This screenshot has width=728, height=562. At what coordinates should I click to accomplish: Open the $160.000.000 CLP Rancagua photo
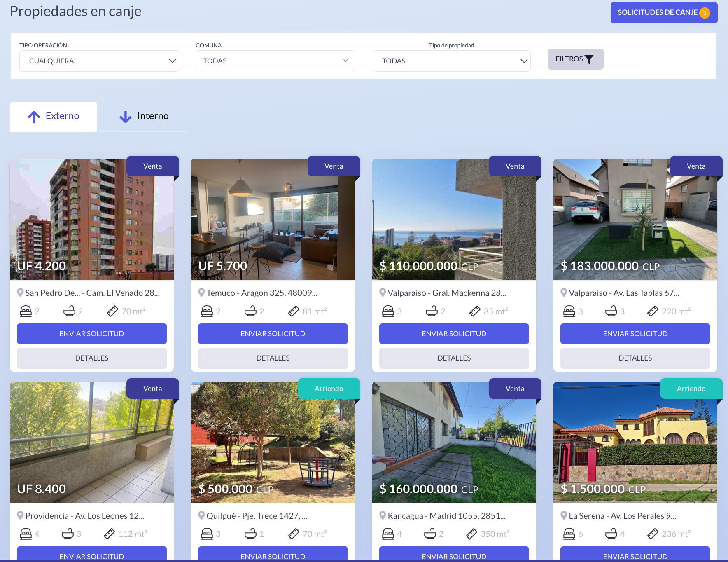point(454,442)
